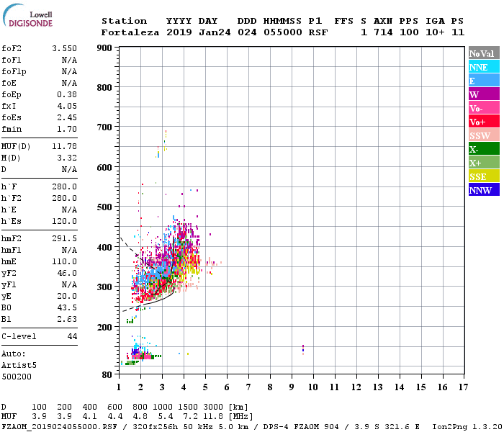Click the date Jan24 in header
This screenshot has width=504, height=432.
(215, 32)
